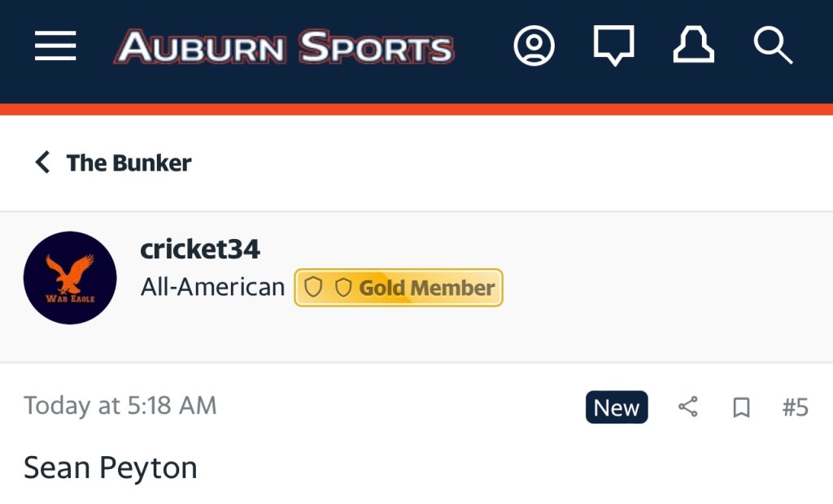This screenshot has height=504, width=833.
Task: Click the New post indicator badge
Action: pos(616,407)
